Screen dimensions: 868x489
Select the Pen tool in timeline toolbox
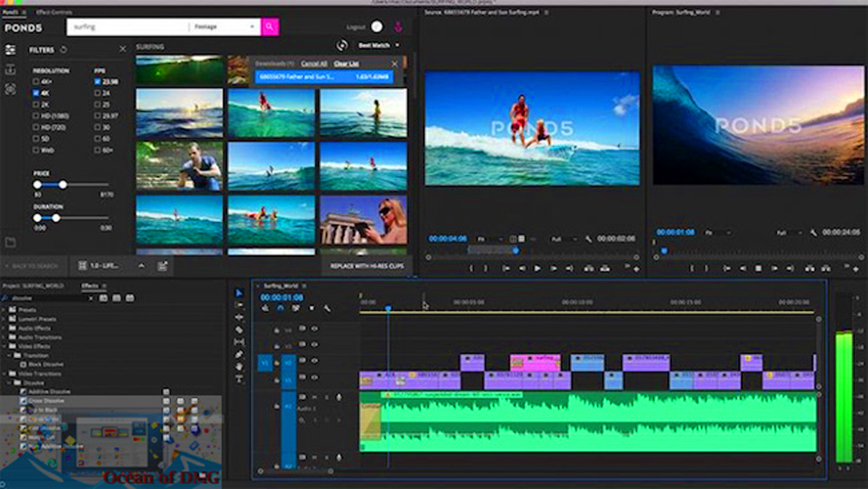(239, 354)
